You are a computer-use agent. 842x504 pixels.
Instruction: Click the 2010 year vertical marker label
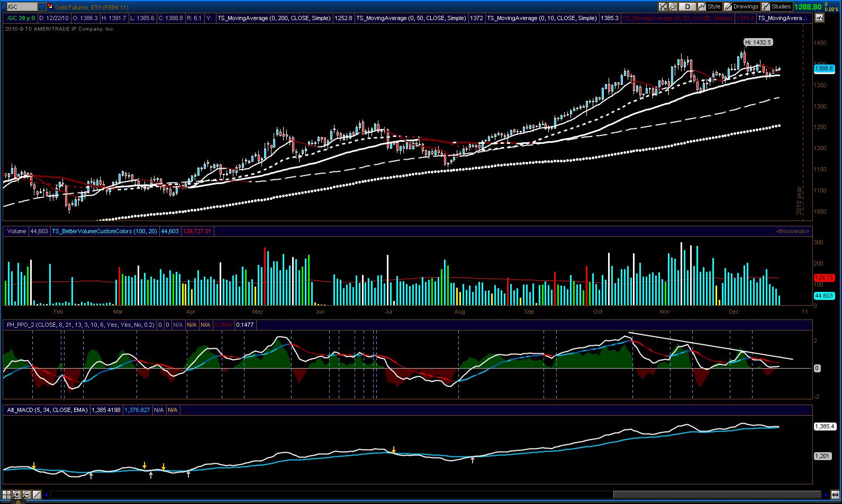tap(799, 200)
